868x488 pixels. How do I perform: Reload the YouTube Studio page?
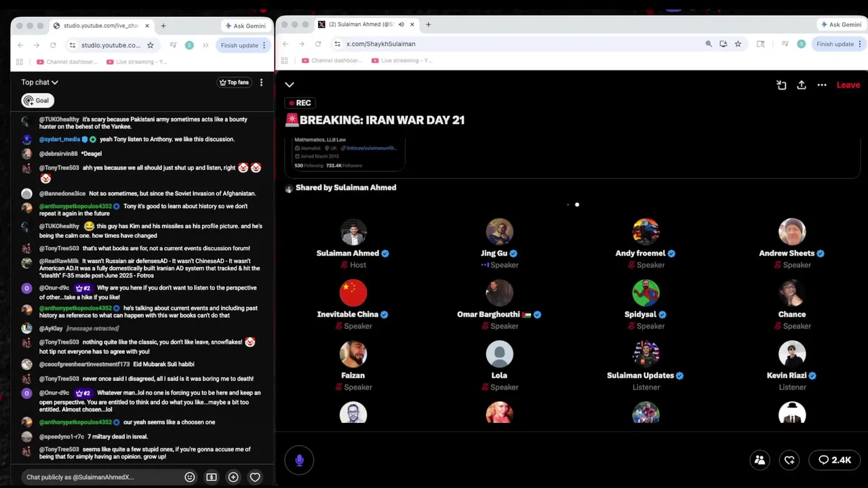tap(53, 45)
